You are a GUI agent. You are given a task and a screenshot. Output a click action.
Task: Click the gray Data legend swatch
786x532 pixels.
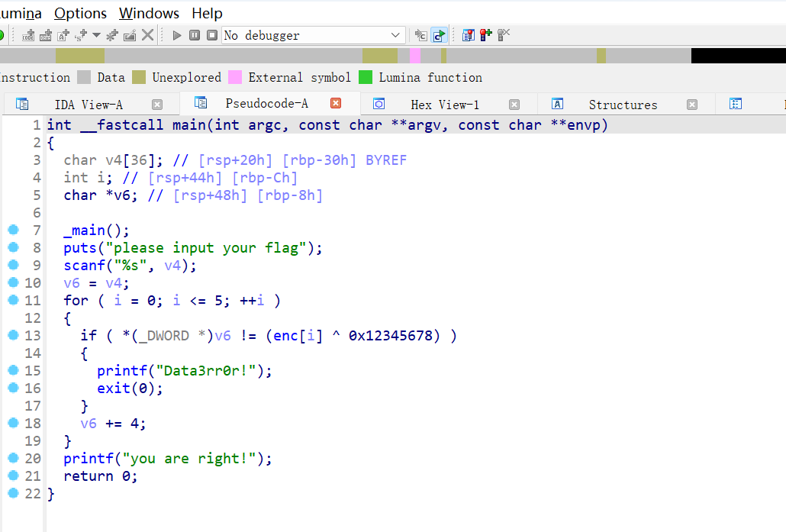[84, 77]
